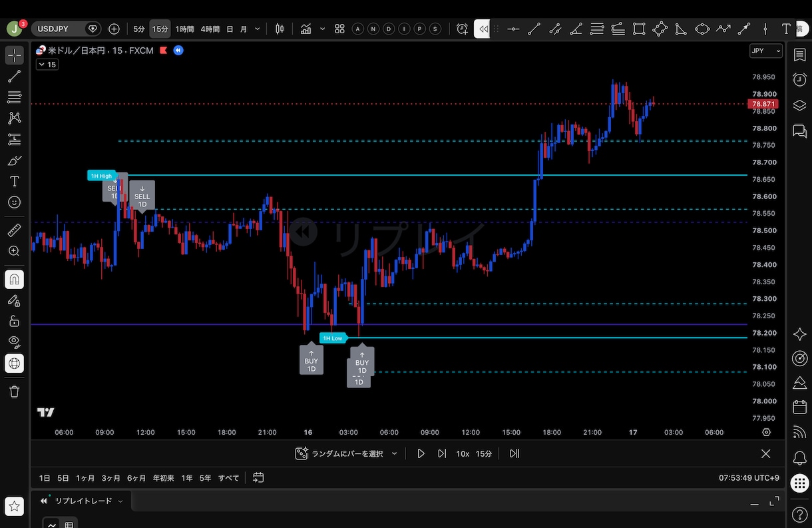Switch to the 5分 timeframe
This screenshot has width=812, height=528.
click(138, 29)
